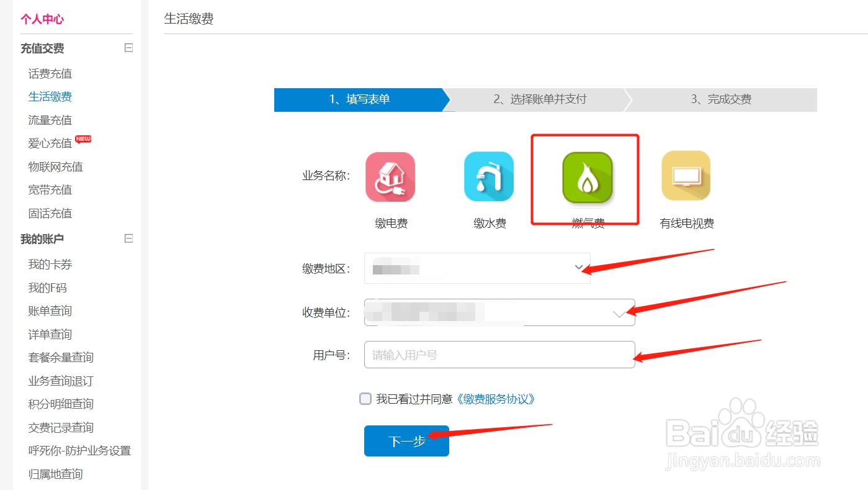Select the 有线电视费 cable TV icon
Viewport: 868px width, 490px height.
click(x=686, y=176)
